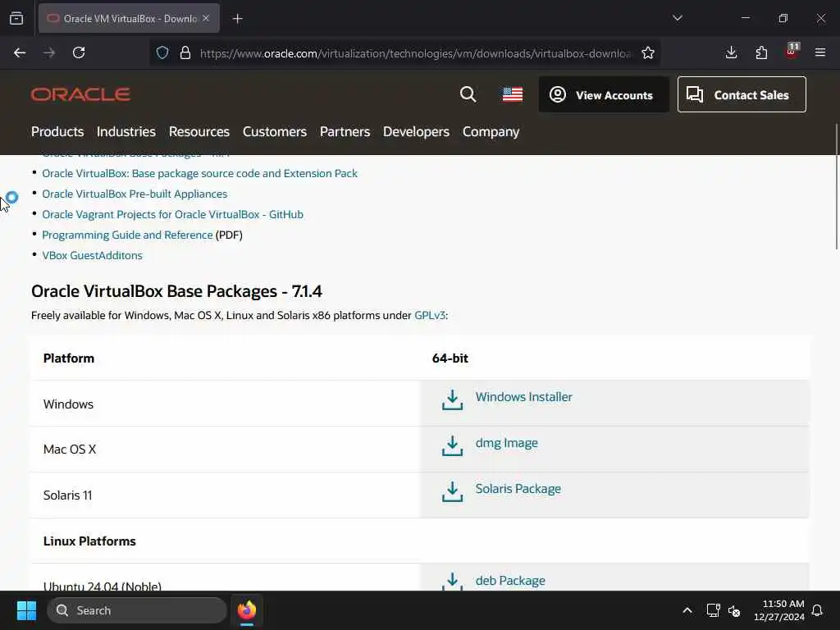The height and width of the screenshot is (630, 840).
Task: Show hidden system tray icons
Action: (x=687, y=610)
